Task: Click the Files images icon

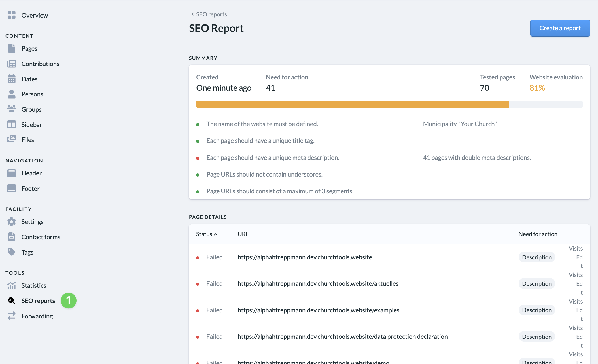Action: (x=12, y=139)
